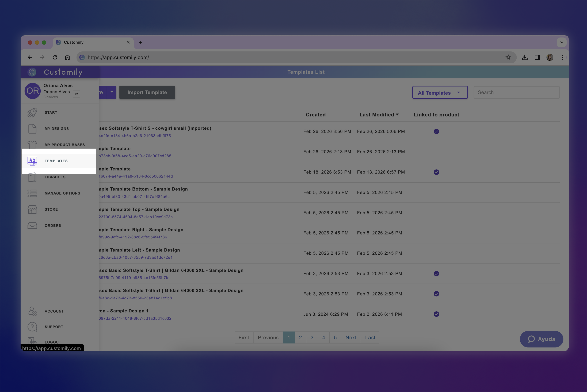Expand the All Templates filter dropdown
The height and width of the screenshot is (392, 587).
coord(440,92)
